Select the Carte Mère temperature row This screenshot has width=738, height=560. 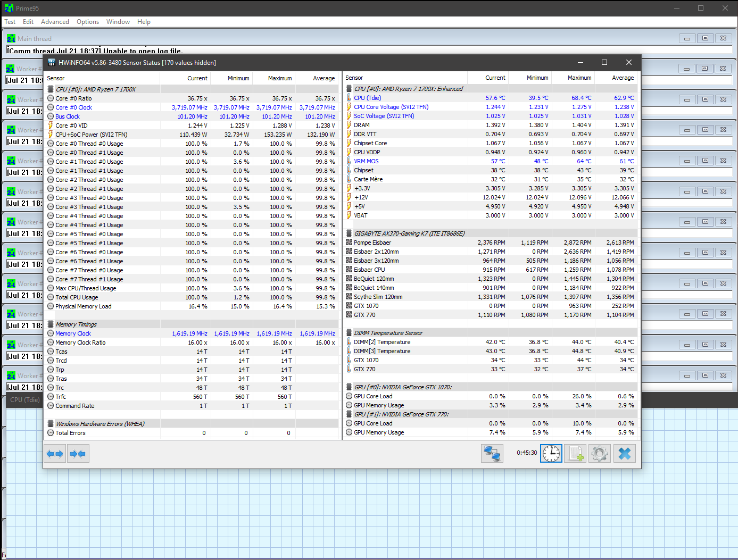[x=491, y=179]
